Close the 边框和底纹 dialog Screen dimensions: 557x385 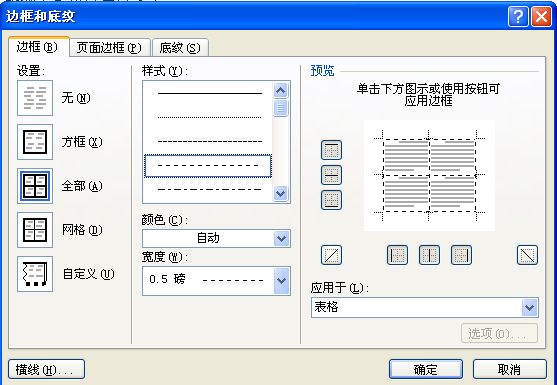(541, 16)
